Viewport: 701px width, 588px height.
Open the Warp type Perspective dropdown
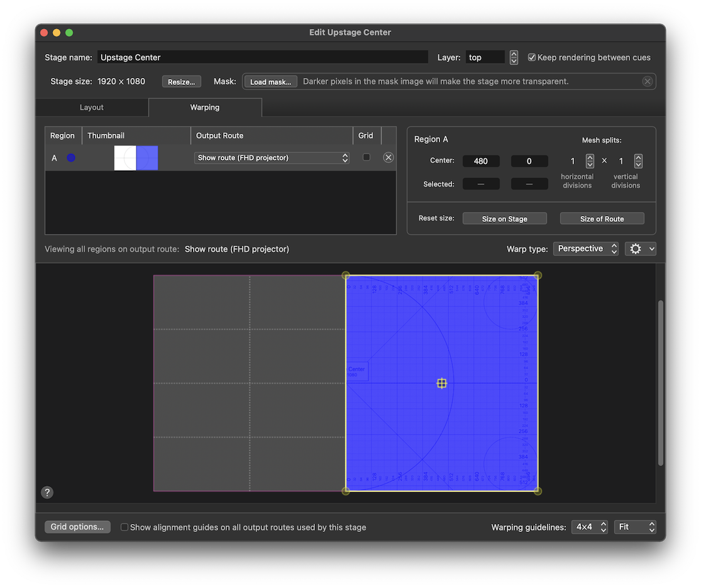pos(585,249)
